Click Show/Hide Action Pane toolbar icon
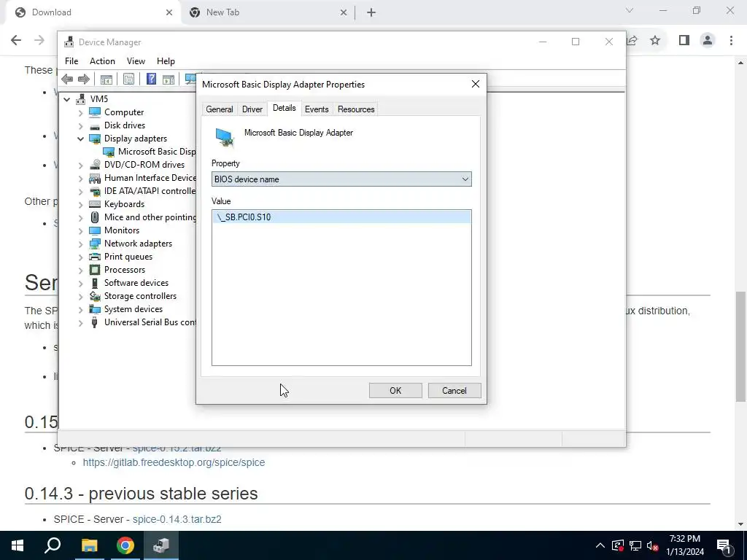747x560 pixels. [169, 79]
